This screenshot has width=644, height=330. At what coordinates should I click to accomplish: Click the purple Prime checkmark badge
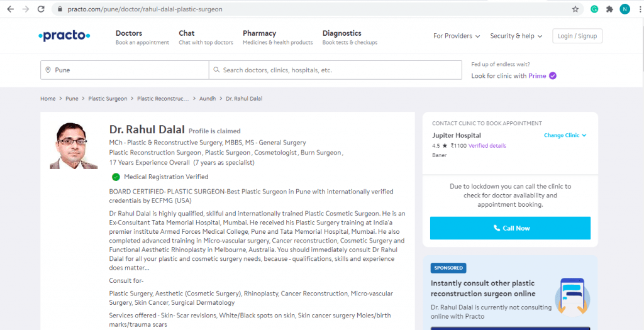[553, 76]
